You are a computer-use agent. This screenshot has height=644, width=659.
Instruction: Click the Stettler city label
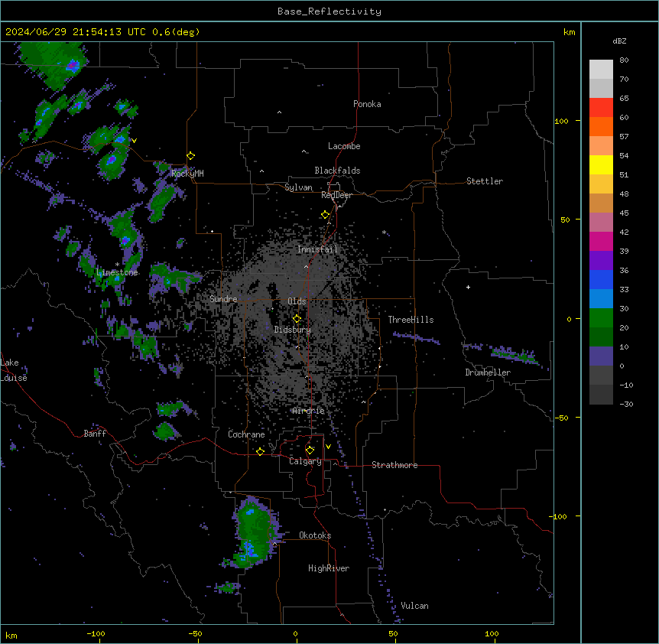(485, 181)
